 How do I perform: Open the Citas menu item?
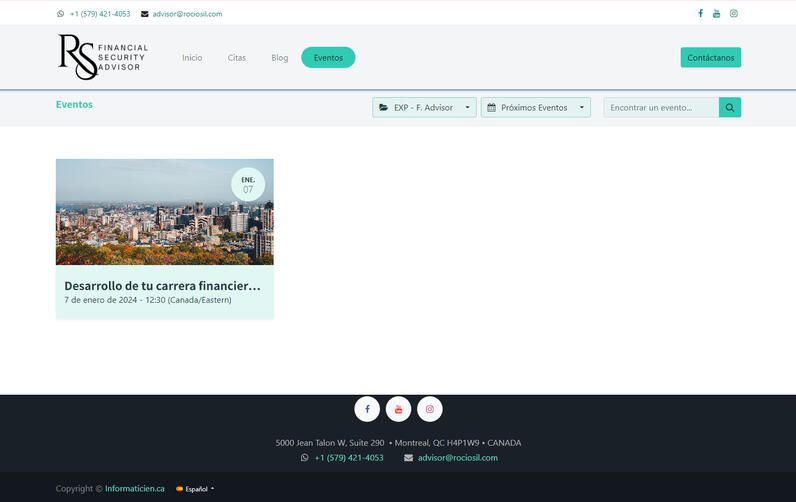236,58
